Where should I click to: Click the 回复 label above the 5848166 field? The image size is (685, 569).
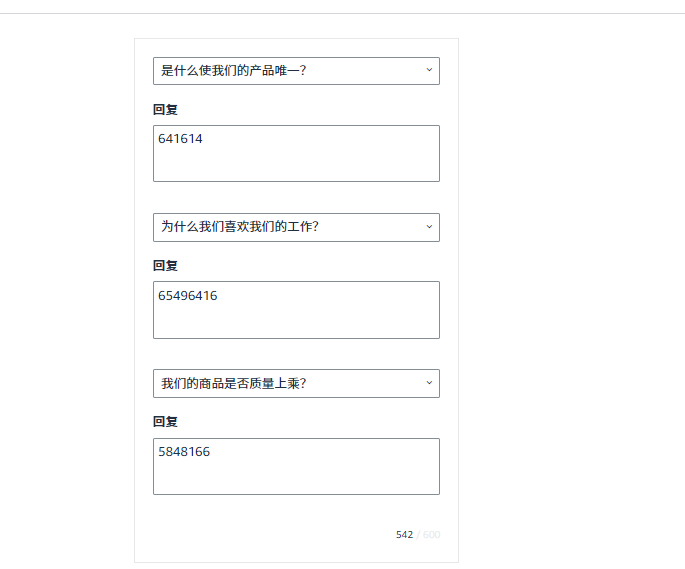point(165,422)
